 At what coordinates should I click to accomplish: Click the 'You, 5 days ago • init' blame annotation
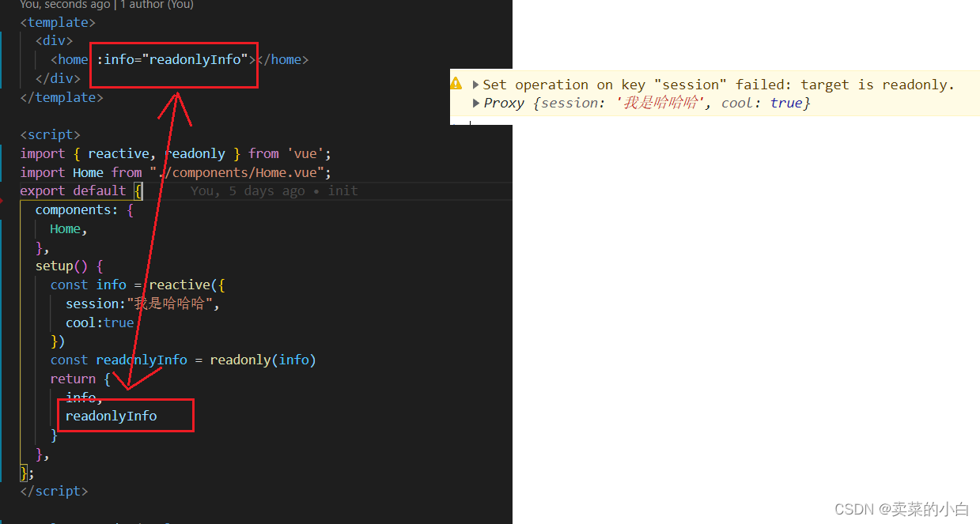274,190
